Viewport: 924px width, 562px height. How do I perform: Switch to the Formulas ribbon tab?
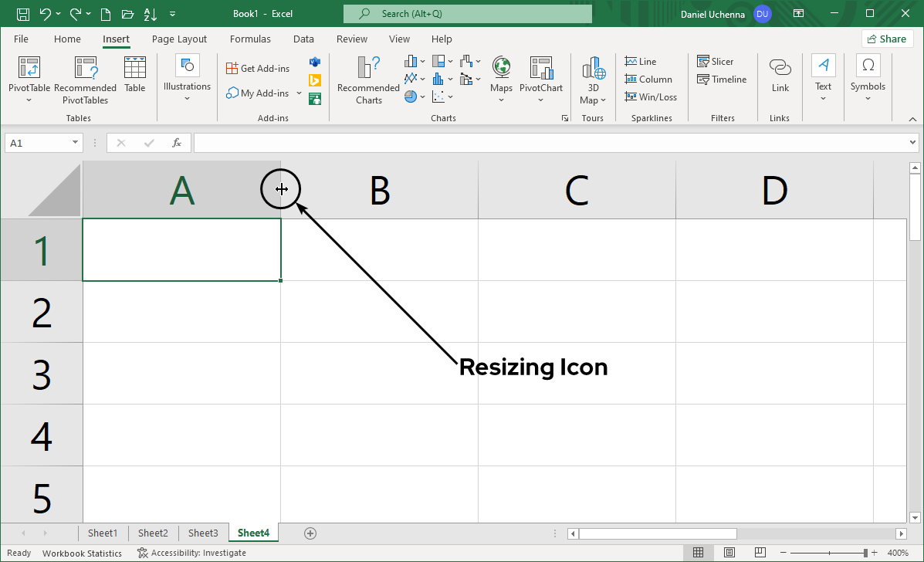pyautogui.click(x=250, y=39)
